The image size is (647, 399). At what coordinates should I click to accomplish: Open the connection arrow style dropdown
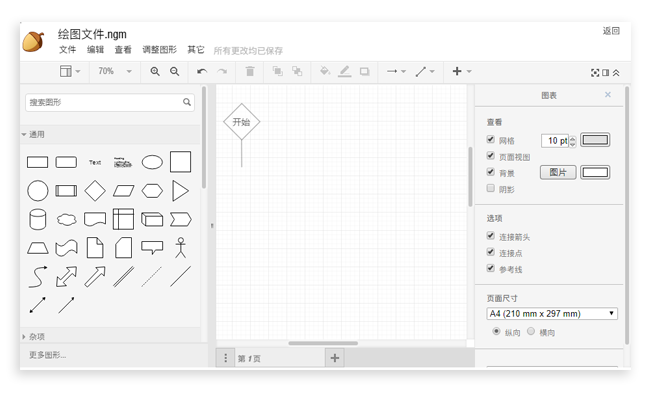tap(396, 71)
